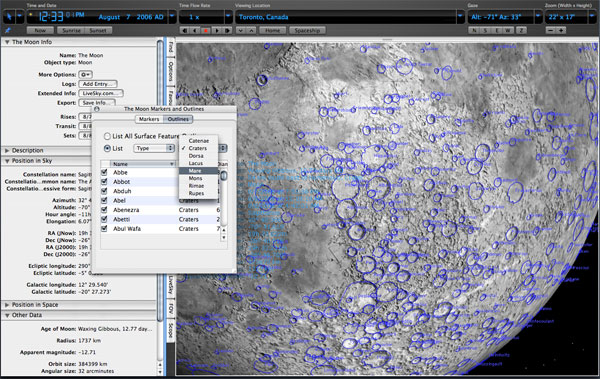600x379 pixels.
Task: Go to Home location
Action: point(272,31)
